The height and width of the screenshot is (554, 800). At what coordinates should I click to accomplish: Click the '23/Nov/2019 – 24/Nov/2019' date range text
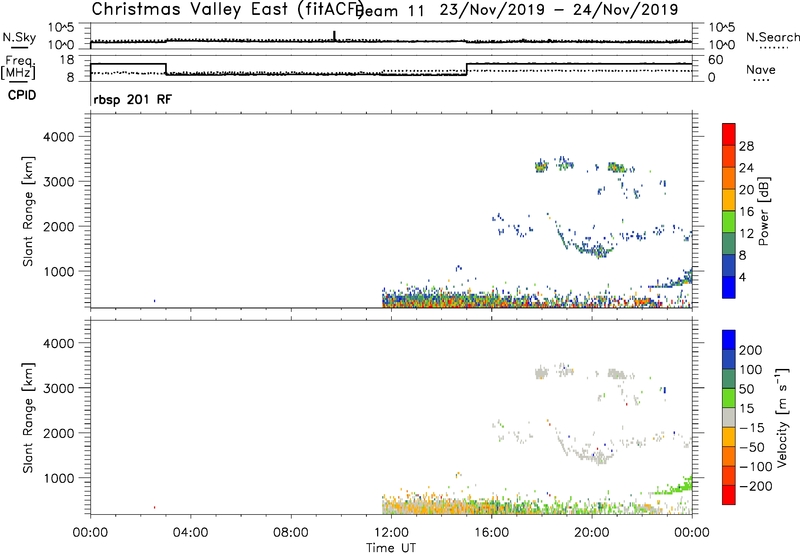click(559, 10)
